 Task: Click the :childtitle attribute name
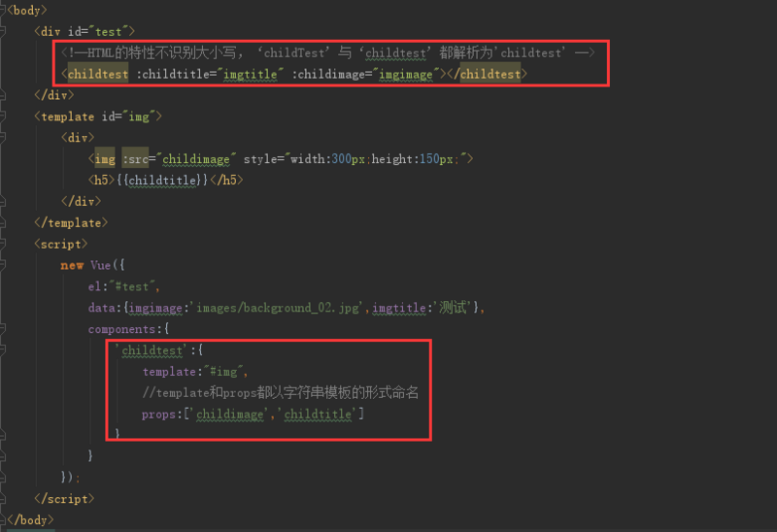173,75
